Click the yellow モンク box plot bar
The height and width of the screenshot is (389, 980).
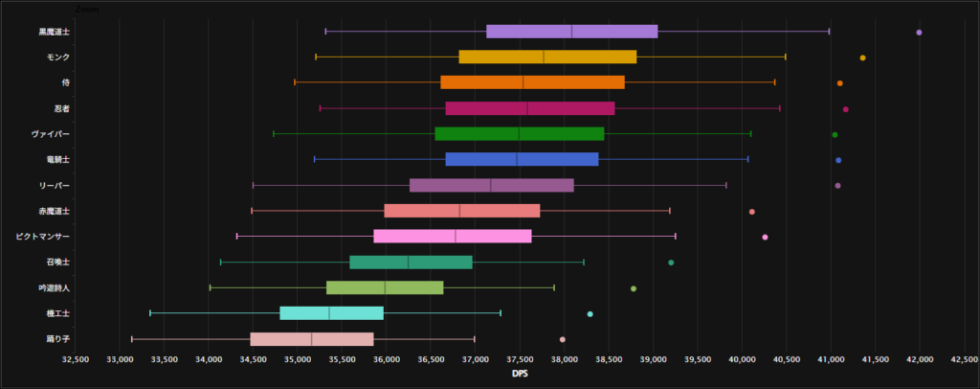coord(547,57)
